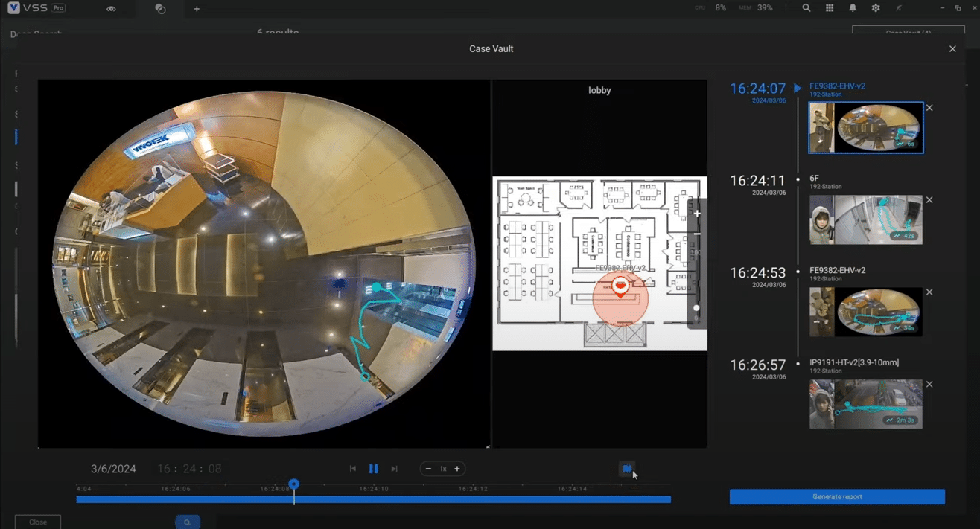The width and height of the screenshot is (980, 529).
Task: Skip to the previous clip
Action: (353, 469)
